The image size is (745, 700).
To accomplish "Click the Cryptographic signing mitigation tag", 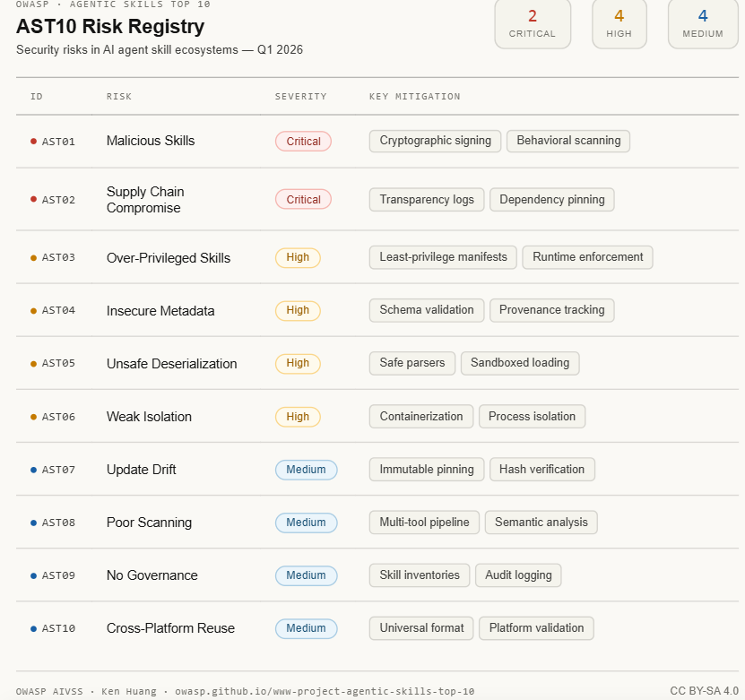I will [x=435, y=141].
